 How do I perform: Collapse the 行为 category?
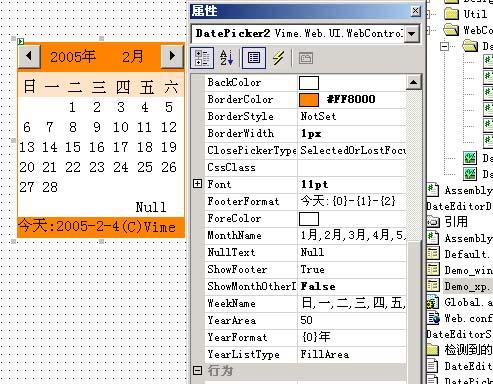click(x=197, y=370)
